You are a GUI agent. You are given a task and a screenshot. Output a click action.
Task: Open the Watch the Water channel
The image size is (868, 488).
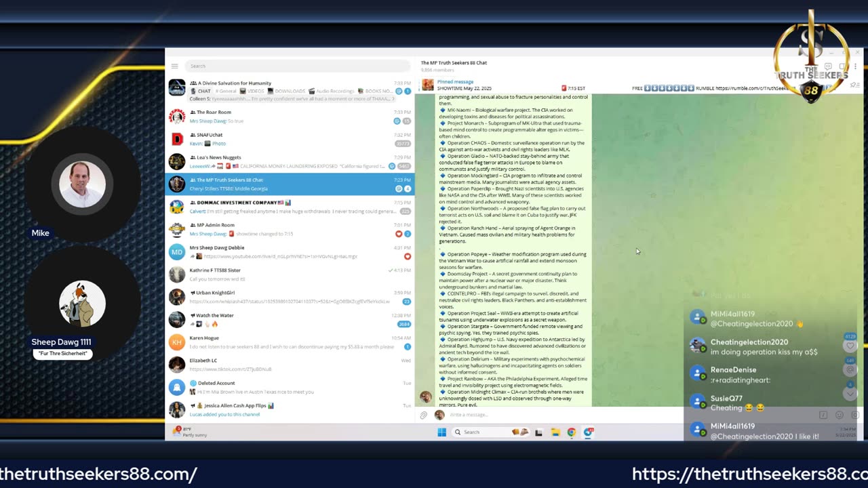click(290, 319)
